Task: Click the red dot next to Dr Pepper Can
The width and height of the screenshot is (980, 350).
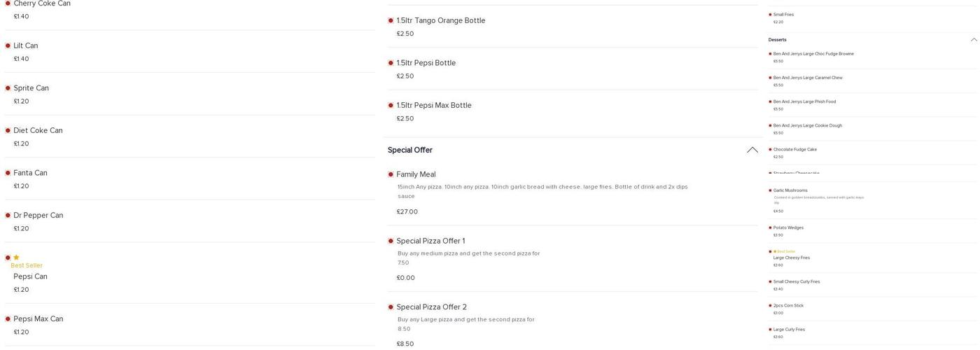Action: point(8,216)
